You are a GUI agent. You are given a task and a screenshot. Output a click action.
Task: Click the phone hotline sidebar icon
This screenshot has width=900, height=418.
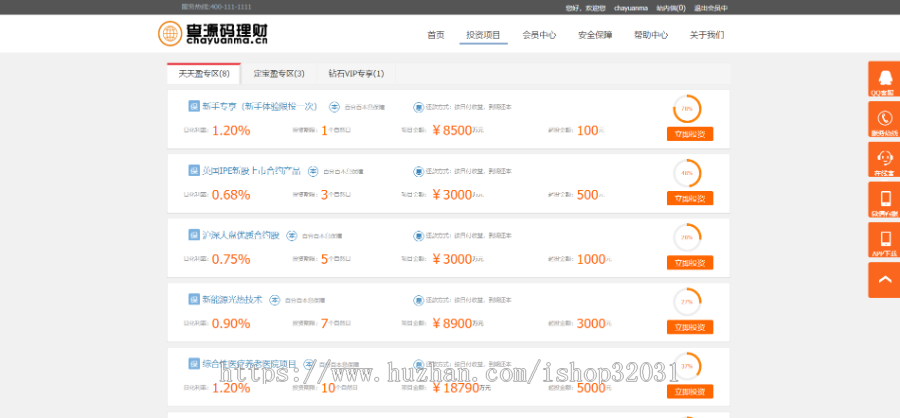(x=884, y=119)
